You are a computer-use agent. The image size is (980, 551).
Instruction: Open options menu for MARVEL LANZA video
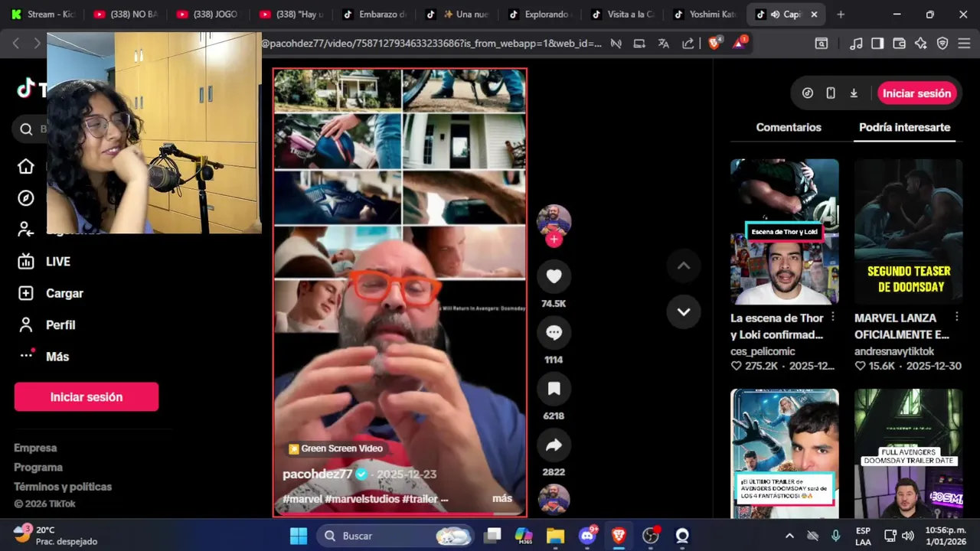coord(957,317)
